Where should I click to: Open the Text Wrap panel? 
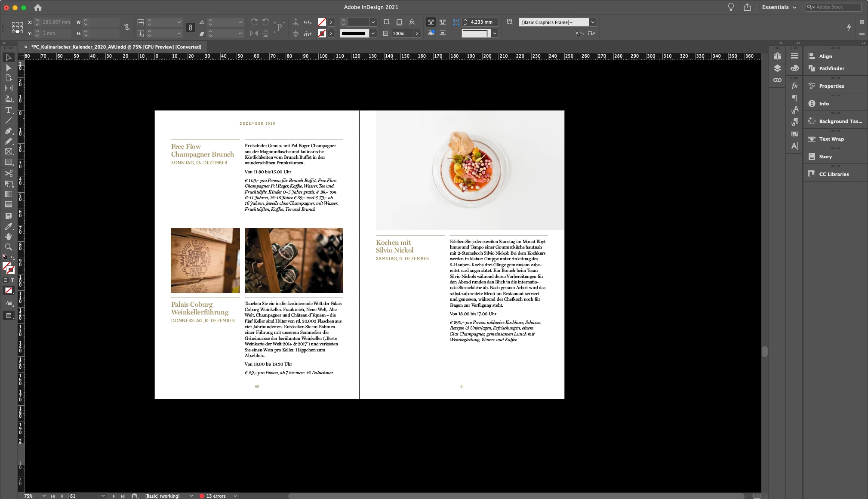tap(831, 139)
